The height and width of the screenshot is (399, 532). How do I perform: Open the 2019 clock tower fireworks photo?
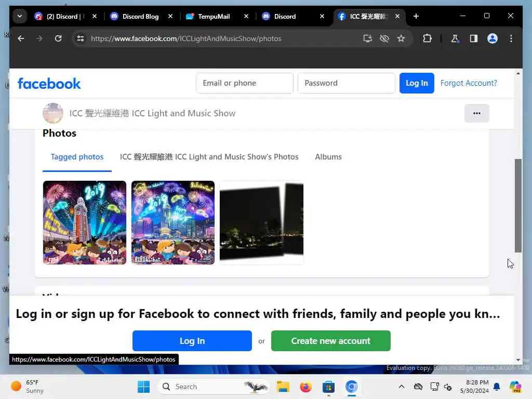(x=85, y=222)
